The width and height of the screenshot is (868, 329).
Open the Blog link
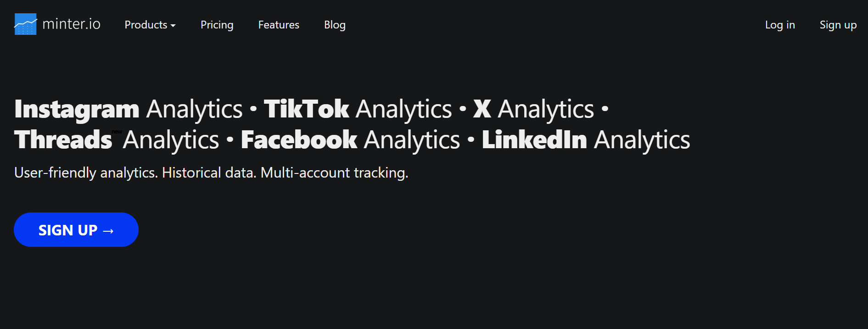335,25
